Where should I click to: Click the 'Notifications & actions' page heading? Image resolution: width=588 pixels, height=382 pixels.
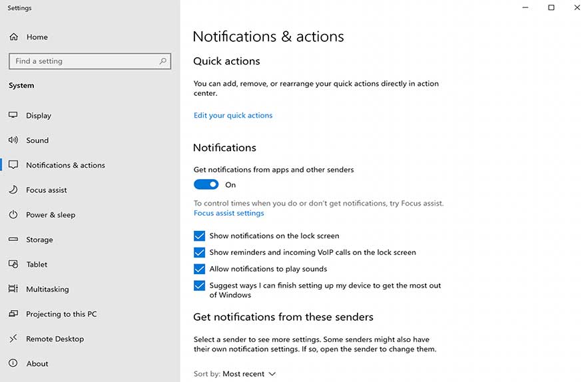click(x=268, y=37)
